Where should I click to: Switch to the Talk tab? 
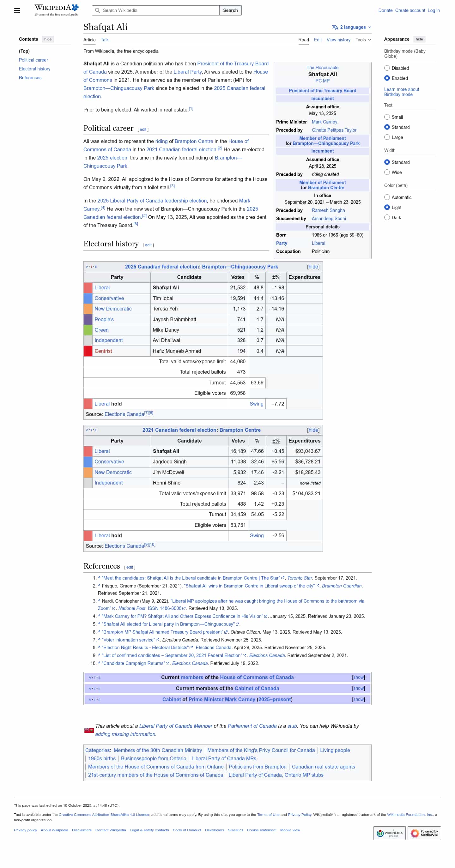[x=105, y=40]
